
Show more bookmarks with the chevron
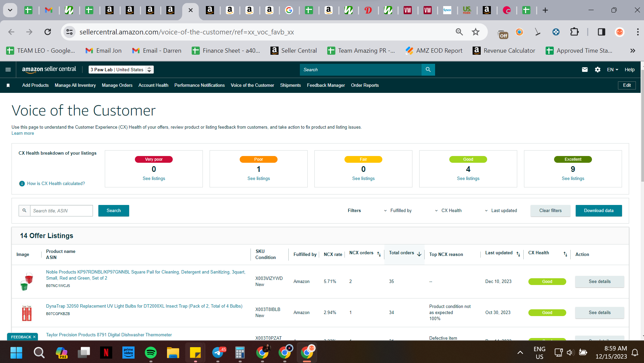[633, 51]
